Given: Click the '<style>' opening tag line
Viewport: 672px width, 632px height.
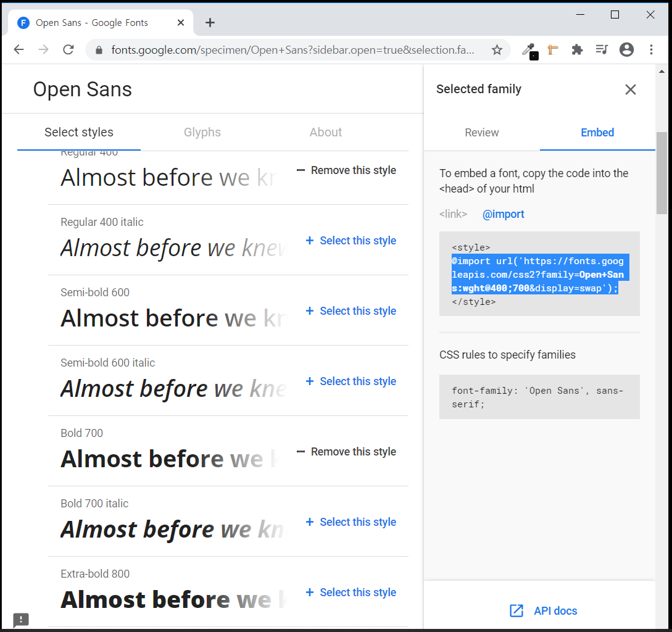Looking at the screenshot, I should (x=471, y=247).
